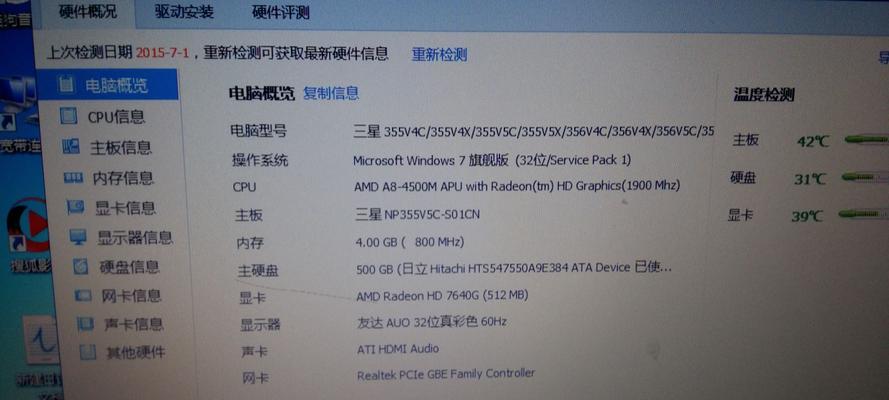Image resolution: width=889 pixels, height=400 pixels.
Task: Click the 网卡信息 sidebar icon
Action: [x=83, y=295]
